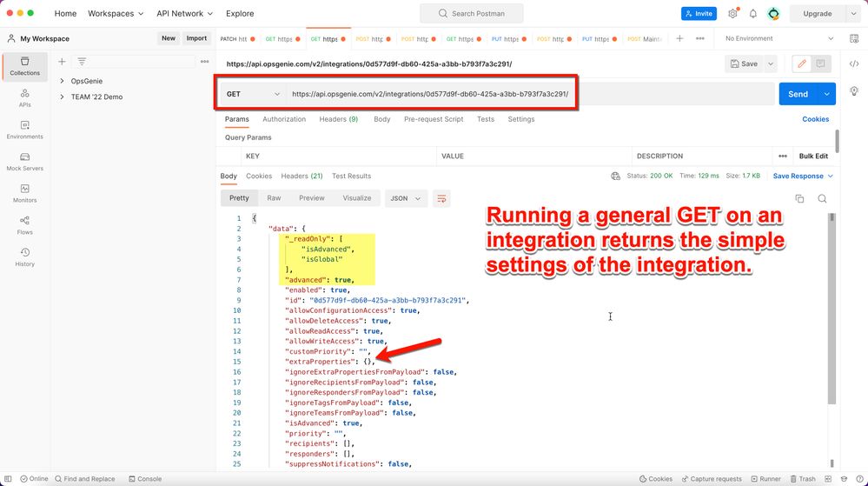
Task: Open the request Settings tab
Action: [x=521, y=119]
